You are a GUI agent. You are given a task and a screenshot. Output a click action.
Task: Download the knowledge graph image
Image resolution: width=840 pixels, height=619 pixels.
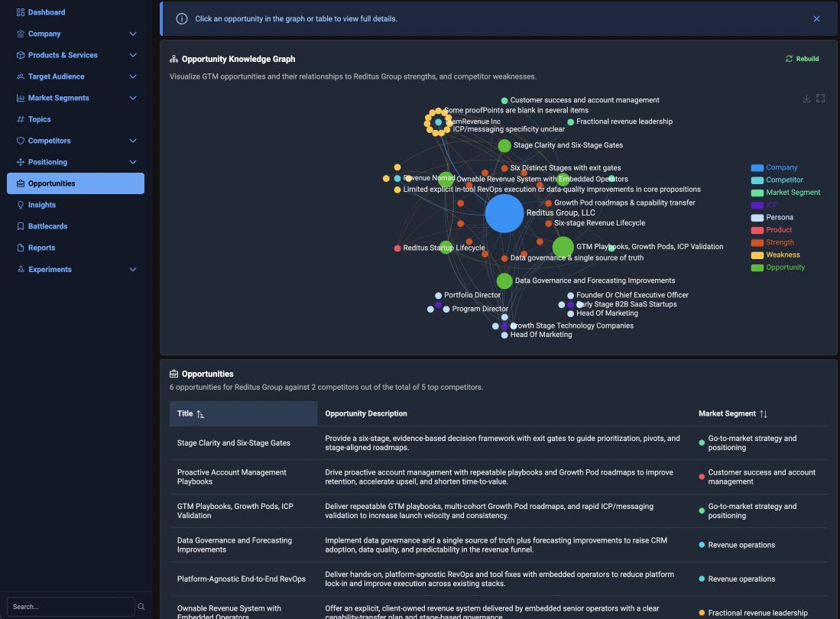806,99
